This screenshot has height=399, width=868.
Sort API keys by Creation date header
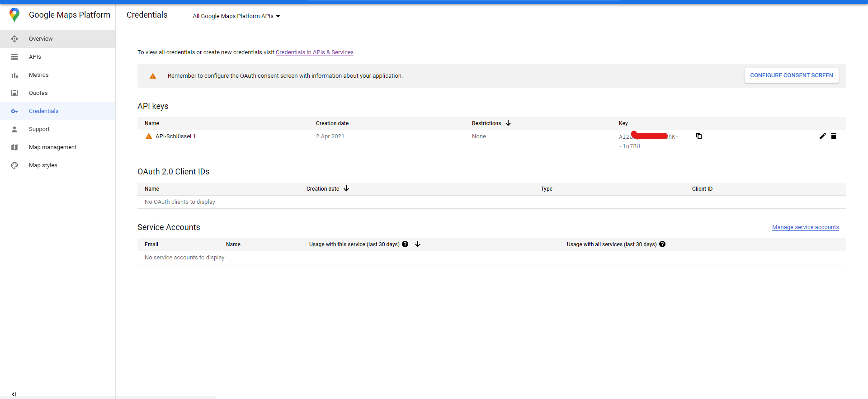pos(332,123)
